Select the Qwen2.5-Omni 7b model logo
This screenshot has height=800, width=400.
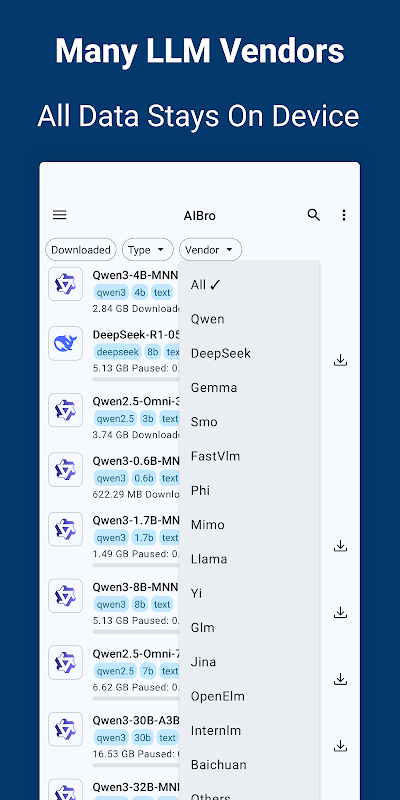(x=65, y=662)
